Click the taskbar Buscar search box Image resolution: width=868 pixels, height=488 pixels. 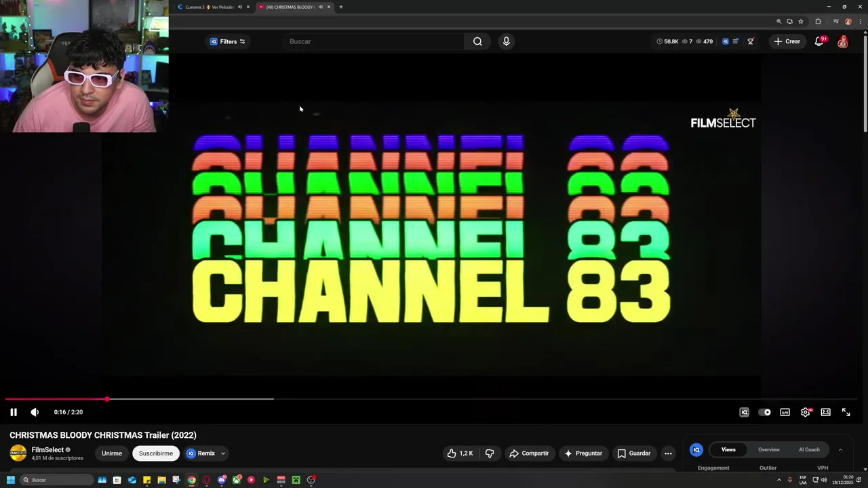(x=57, y=480)
